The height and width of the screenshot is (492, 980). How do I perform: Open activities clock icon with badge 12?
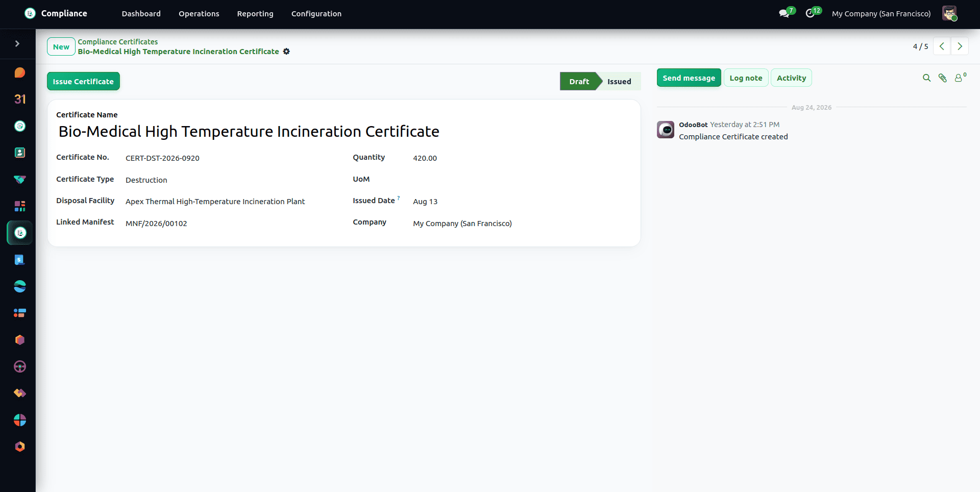[x=810, y=14]
